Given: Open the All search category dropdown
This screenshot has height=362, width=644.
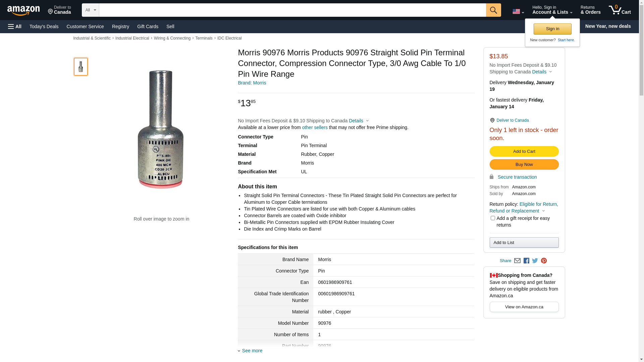Looking at the screenshot, I should coord(90,10).
